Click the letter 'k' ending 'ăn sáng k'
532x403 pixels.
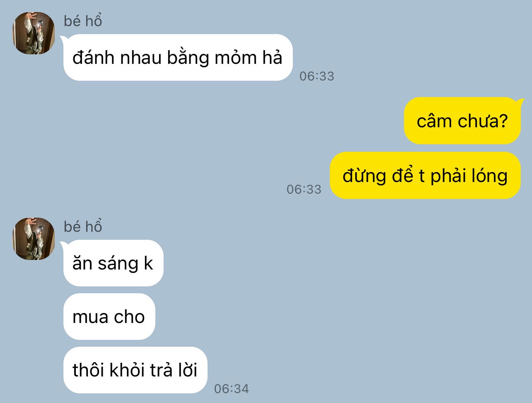148,263
